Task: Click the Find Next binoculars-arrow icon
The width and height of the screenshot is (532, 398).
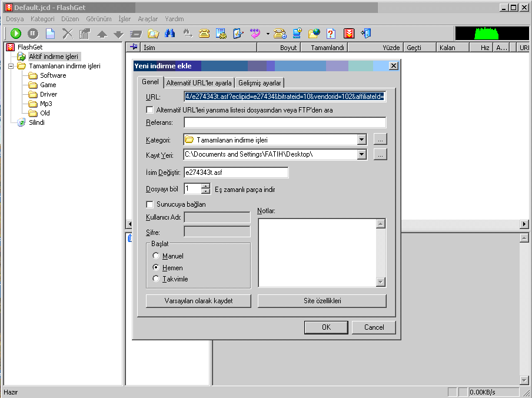Action: pyautogui.click(x=187, y=33)
